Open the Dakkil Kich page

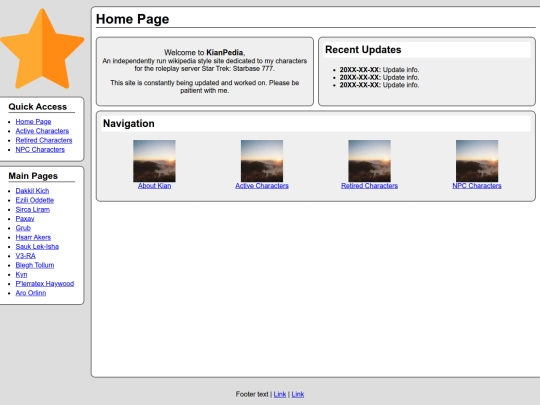click(x=32, y=191)
